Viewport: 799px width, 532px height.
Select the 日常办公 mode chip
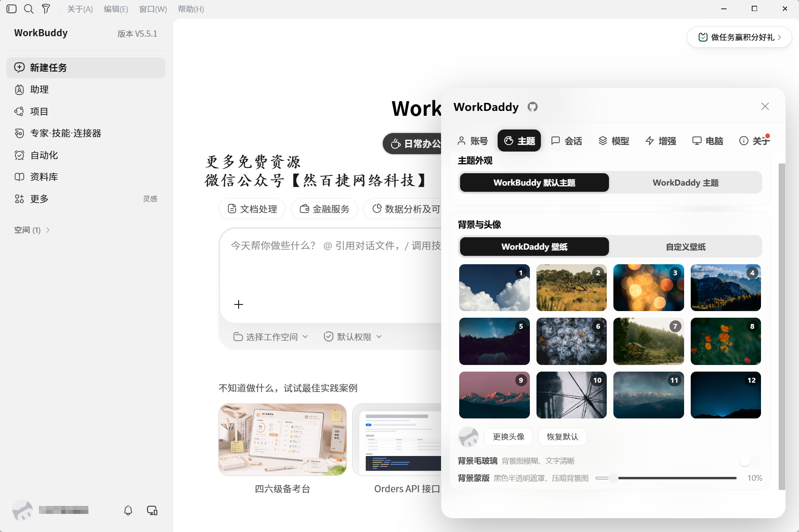tap(413, 144)
